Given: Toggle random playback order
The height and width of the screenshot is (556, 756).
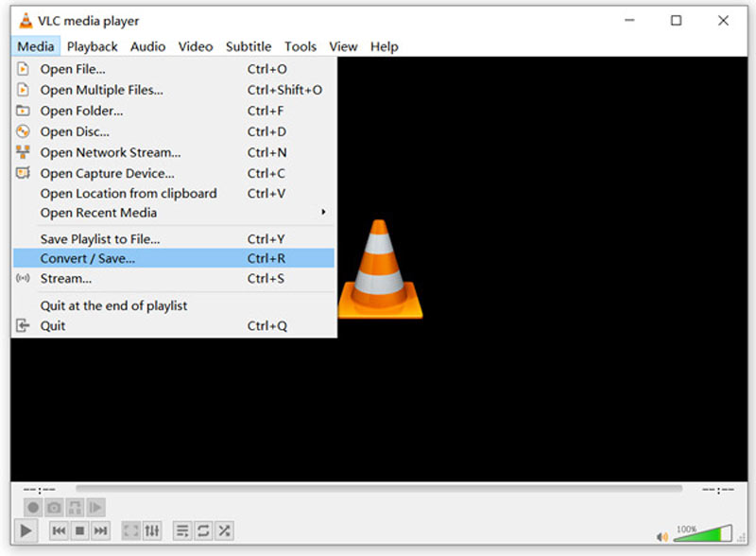Looking at the screenshot, I should point(224,530).
